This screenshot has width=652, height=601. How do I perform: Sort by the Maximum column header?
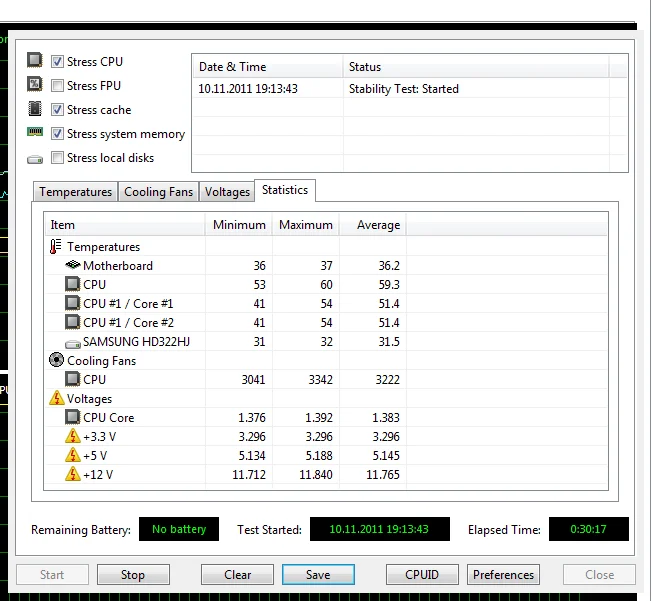306,225
